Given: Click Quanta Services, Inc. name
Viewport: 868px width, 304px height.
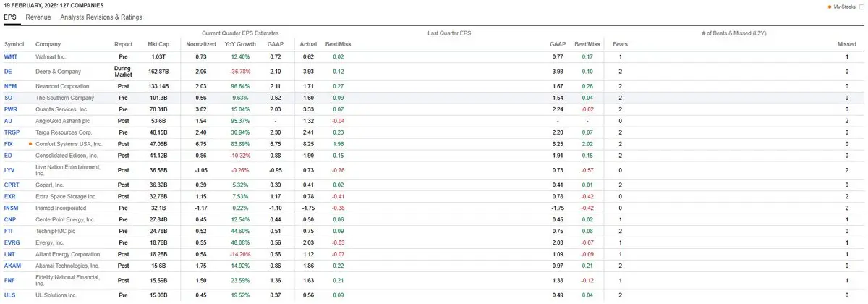Looking at the screenshot, I should click(63, 109).
